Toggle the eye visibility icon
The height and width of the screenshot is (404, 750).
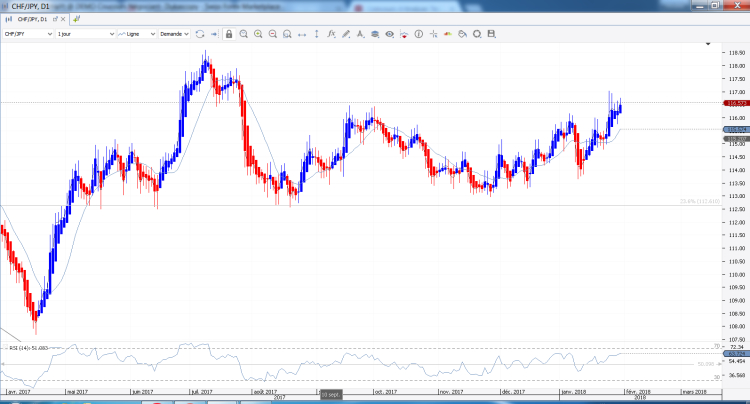(389, 34)
